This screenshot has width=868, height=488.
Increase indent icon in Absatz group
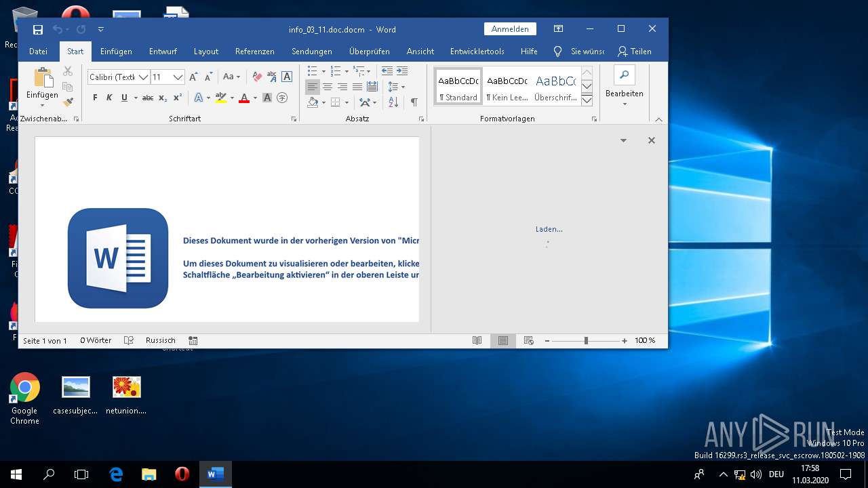(402, 71)
